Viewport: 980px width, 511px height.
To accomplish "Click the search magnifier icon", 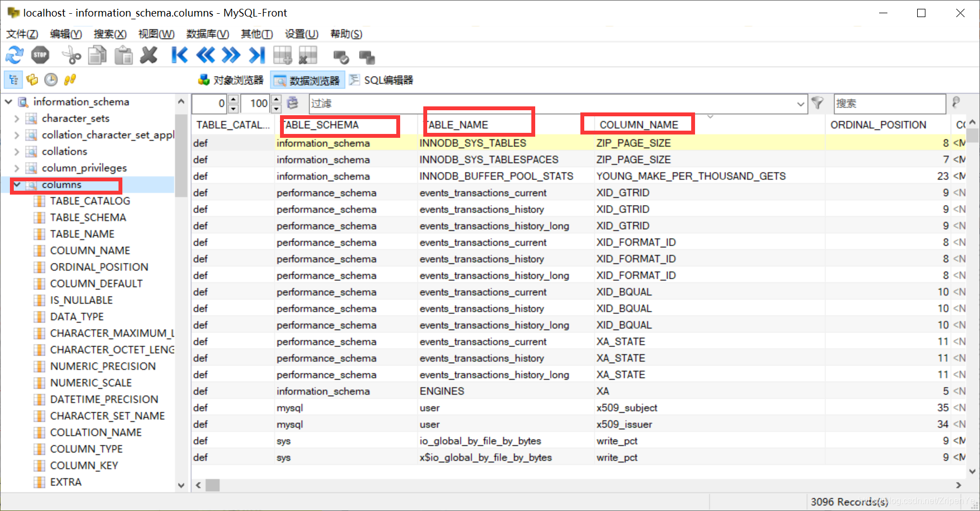I will click(x=956, y=103).
